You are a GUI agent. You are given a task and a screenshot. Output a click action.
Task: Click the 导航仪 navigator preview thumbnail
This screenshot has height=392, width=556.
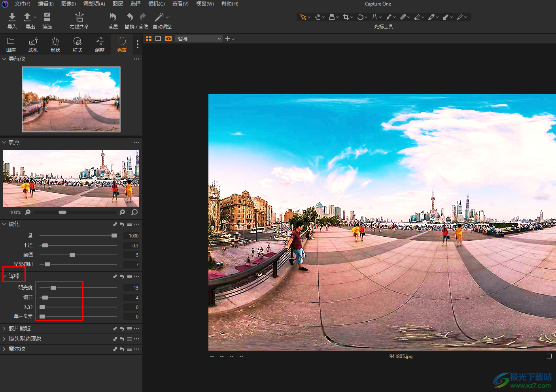click(x=71, y=99)
